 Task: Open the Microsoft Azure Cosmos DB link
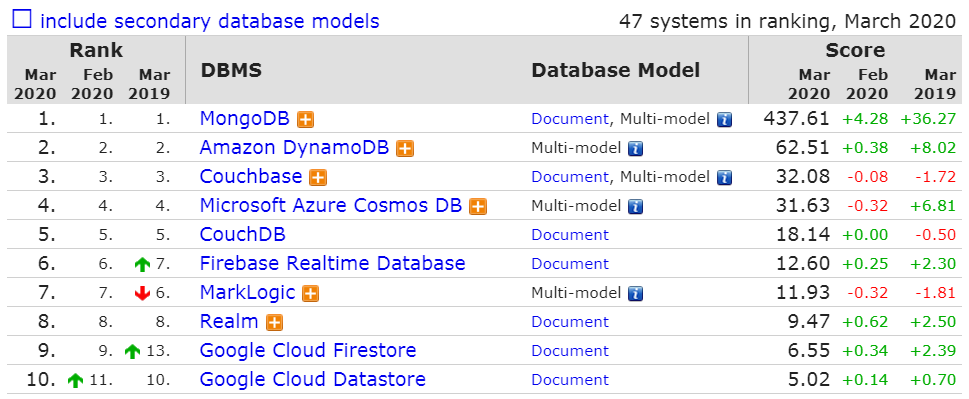pyautogui.click(x=331, y=206)
